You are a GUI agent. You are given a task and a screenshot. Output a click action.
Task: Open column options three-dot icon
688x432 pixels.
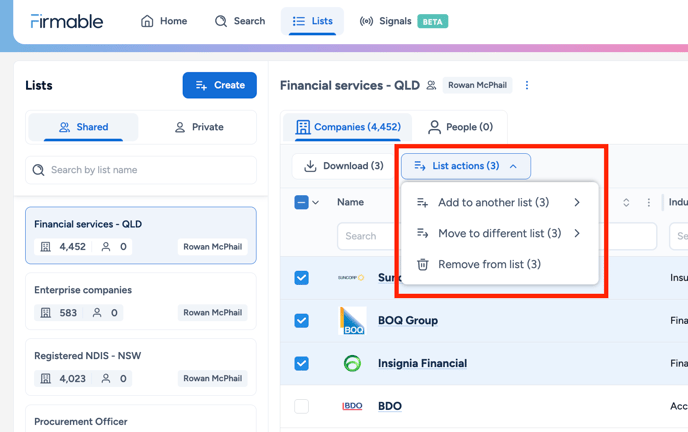pyautogui.click(x=649, y=203)
